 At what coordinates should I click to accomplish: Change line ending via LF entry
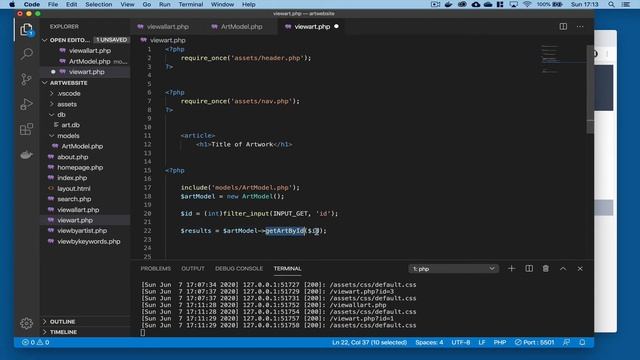click(x=482, y=342)
